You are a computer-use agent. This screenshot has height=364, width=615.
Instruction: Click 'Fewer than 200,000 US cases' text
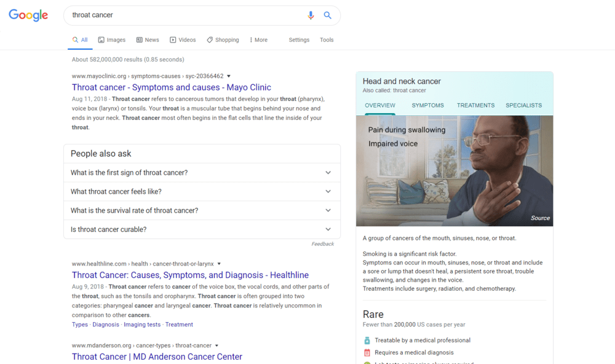pos(414,325)
